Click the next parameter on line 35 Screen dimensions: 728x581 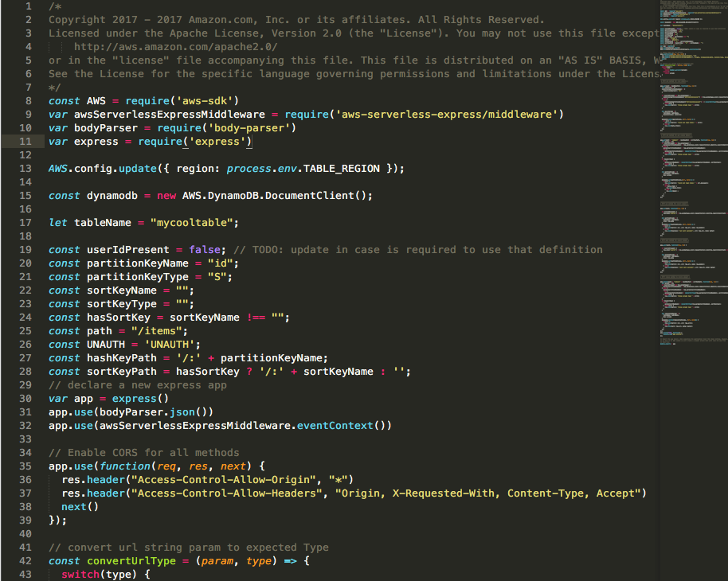(x=233, y=466)
